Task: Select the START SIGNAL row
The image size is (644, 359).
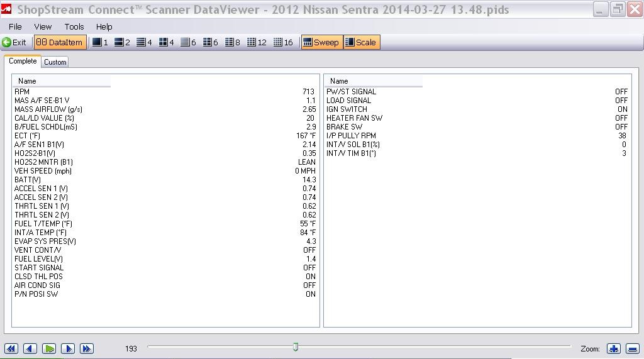Action: pos(165,268)
